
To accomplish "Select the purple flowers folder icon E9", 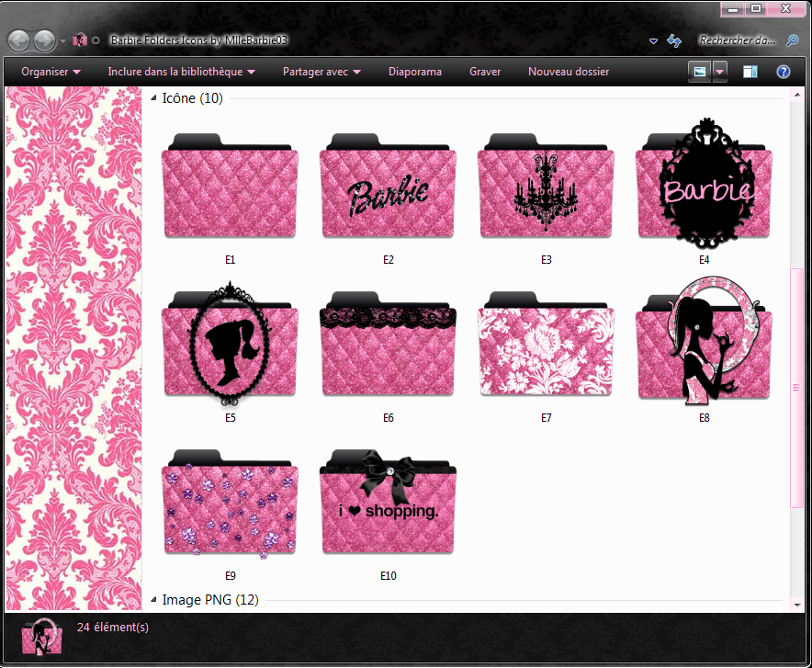I will coord(230,504).
